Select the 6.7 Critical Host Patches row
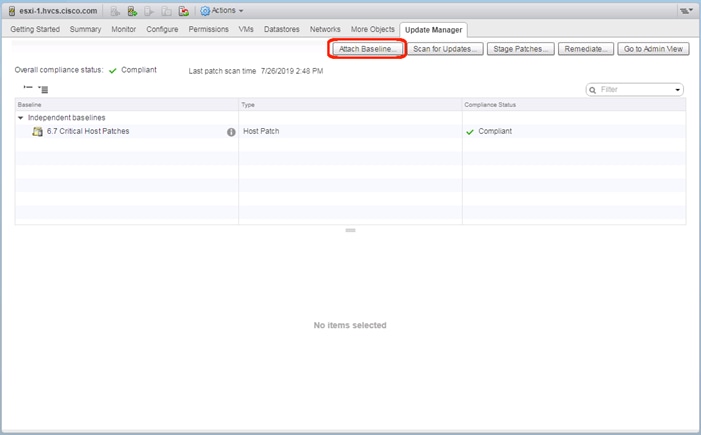This screenshot has height=435, width=701. (x=350, y=131)
